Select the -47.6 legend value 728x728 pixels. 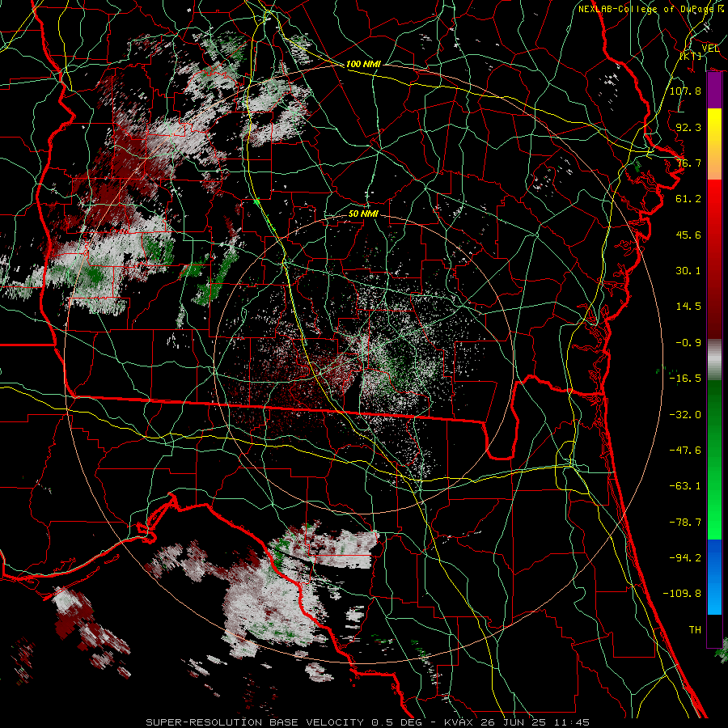[685, 451]
